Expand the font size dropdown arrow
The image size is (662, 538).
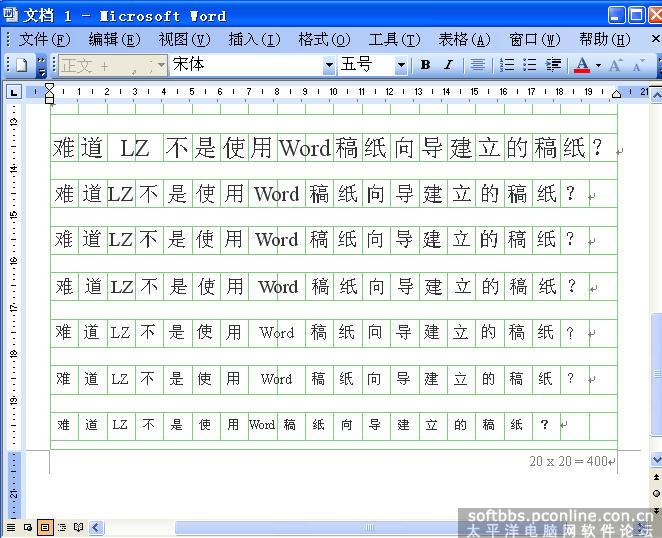(x=401, y=65)
